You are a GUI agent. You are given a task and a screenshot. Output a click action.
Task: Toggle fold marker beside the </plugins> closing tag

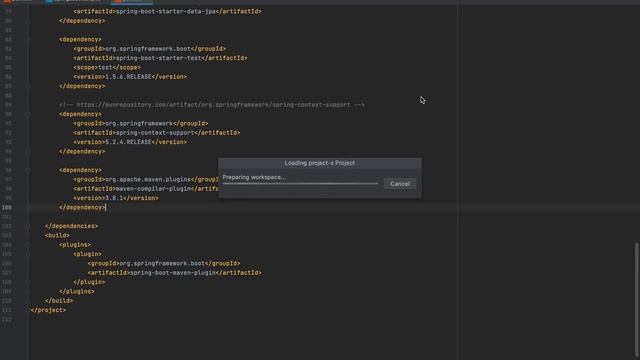(x=28, y=291)
